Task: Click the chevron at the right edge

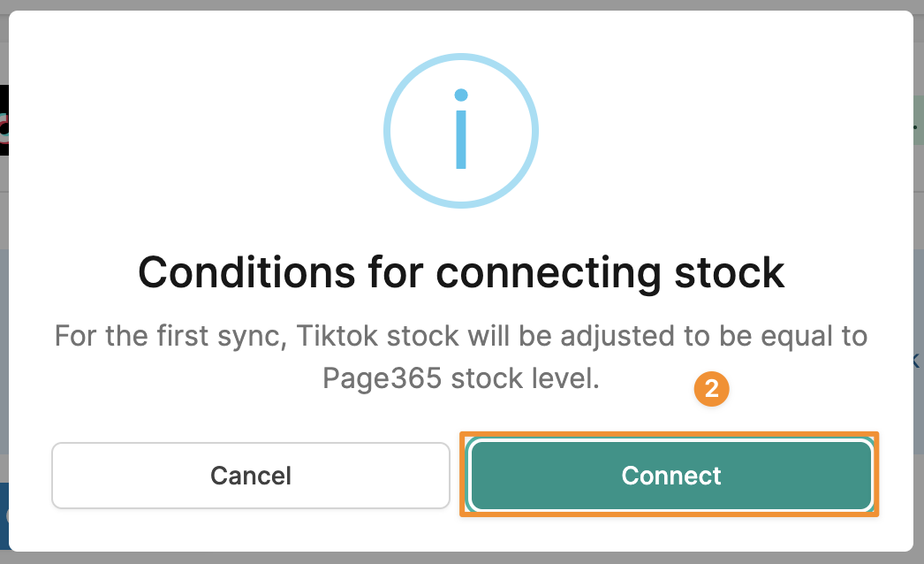Action: (916, 361)
